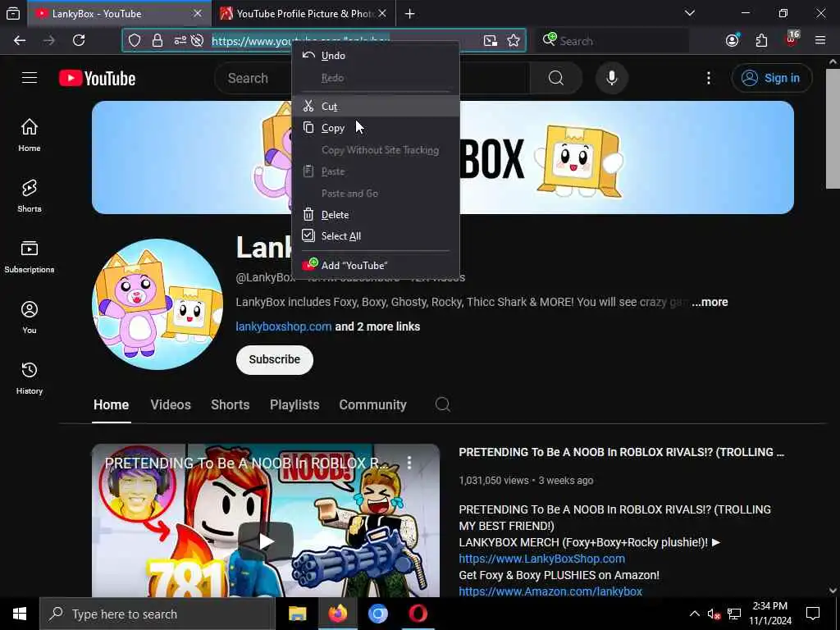The image size is (840, 630).
Task: Open the lankyboxshop.com link
Action: (x=283, y=326)
